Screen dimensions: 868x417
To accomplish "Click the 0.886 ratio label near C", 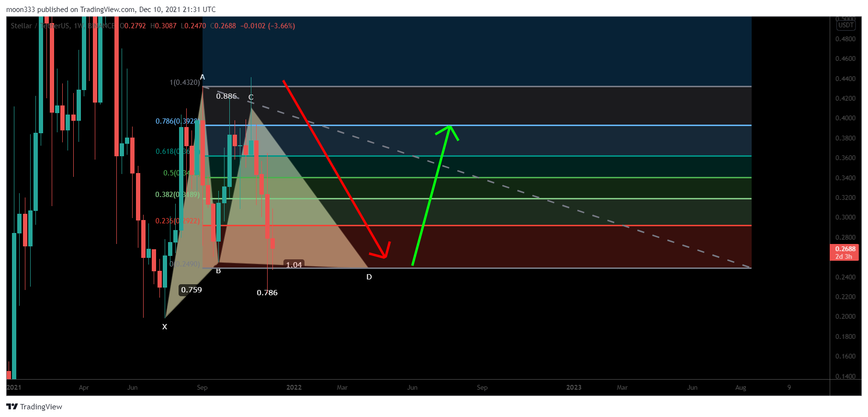I will pos(226,96).
